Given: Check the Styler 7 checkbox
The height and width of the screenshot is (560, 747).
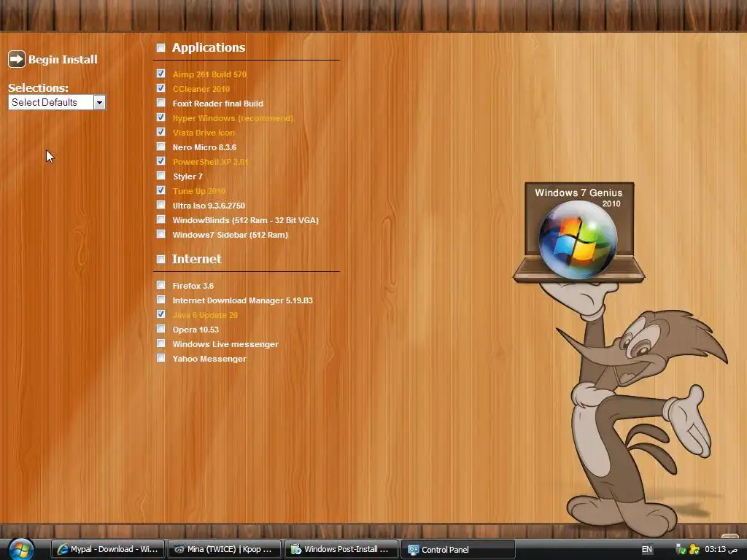Looking at the screenshot, I should coord(161,176).
